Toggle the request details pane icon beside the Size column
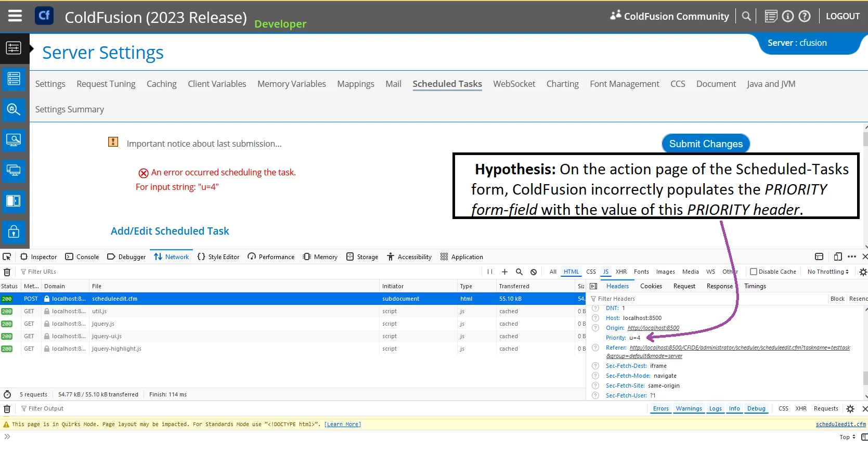 click(x=593, y=286)
